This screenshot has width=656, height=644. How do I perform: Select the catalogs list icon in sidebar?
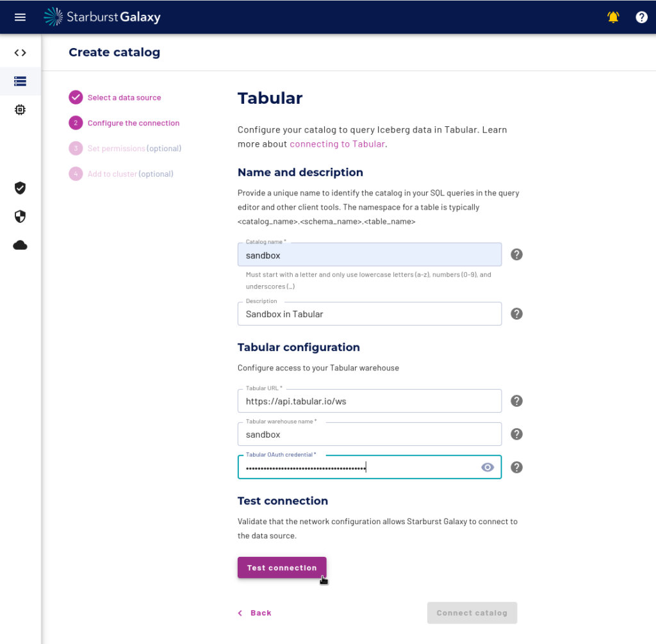pos(20,81)
